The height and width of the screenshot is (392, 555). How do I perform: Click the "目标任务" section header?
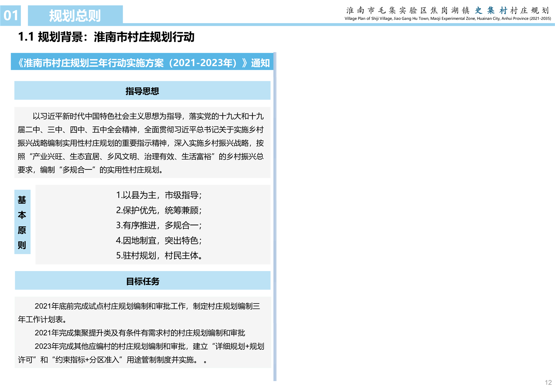(142, 281)
